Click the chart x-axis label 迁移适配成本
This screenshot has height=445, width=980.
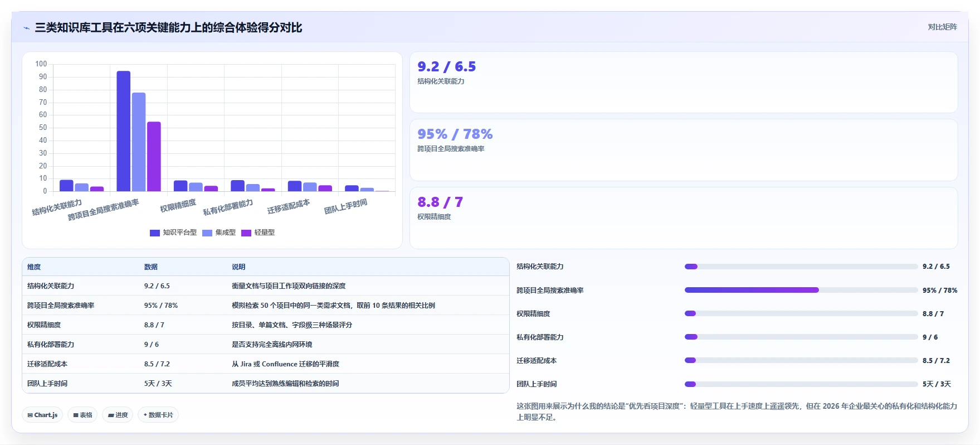(289, 206)
